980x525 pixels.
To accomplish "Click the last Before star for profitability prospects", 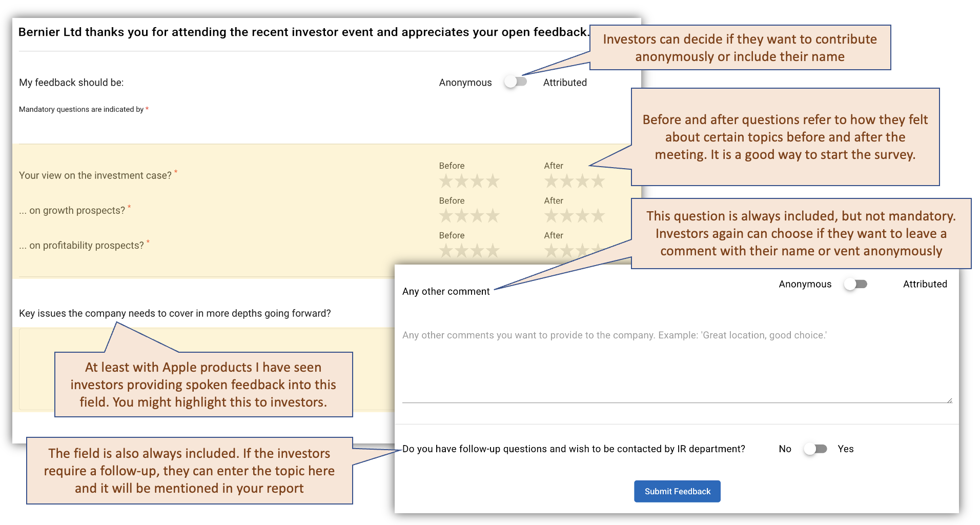I will click(494, 251).
